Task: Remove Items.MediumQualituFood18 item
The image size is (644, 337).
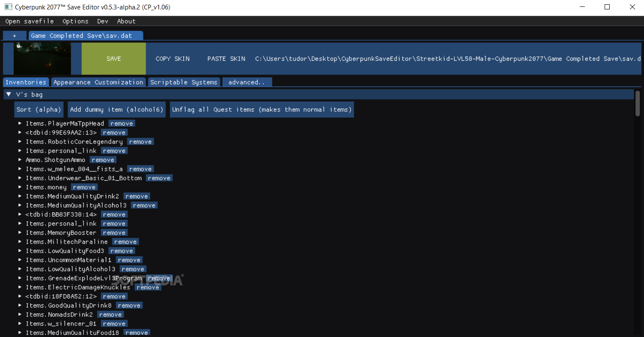Action: pyautogui.click(x=137, y=332)
